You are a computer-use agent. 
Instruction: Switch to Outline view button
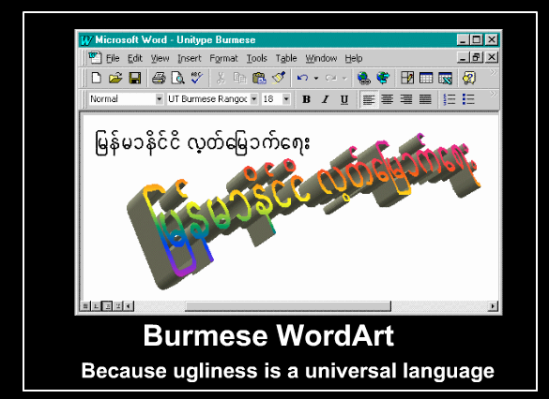tap(118, 306)
